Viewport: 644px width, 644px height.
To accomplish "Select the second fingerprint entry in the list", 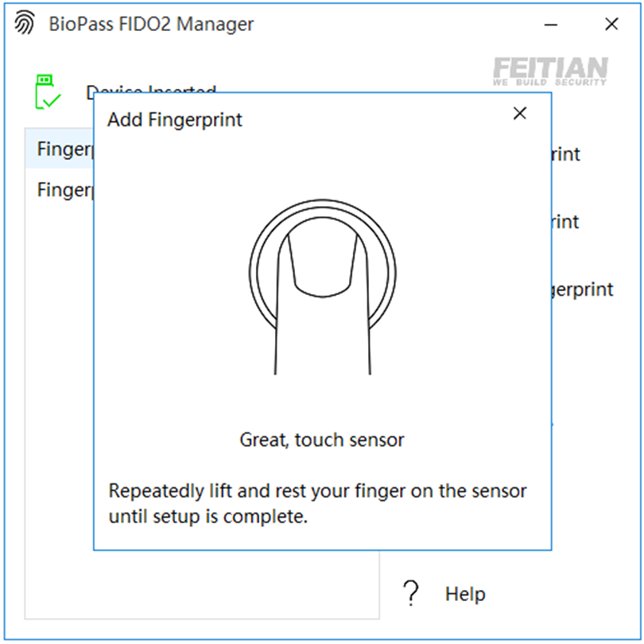I will click(62, 191).
